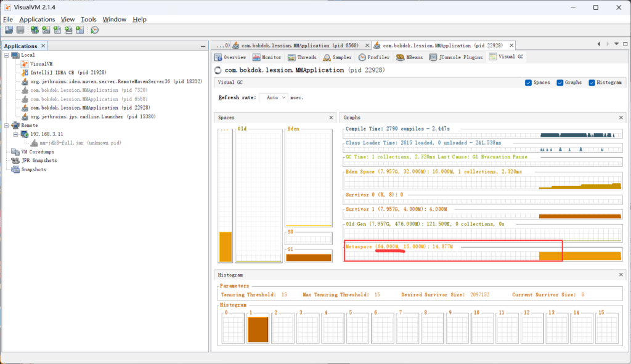631x364 pixels.
Task: Collapse the 192.168.3.11 node
Action: (15, 134)
